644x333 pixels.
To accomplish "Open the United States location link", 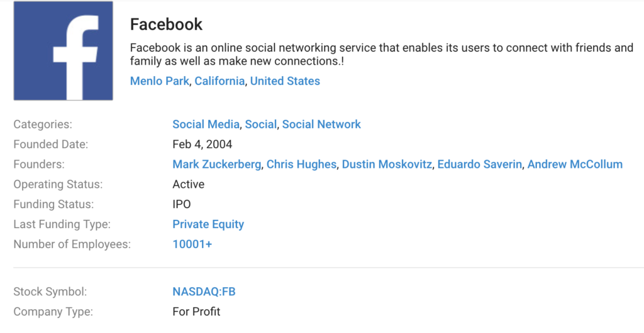I will click(x=285, y=81).
